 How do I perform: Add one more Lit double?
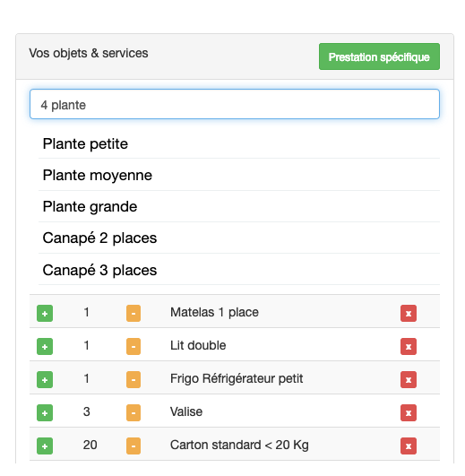click(45, 346)
